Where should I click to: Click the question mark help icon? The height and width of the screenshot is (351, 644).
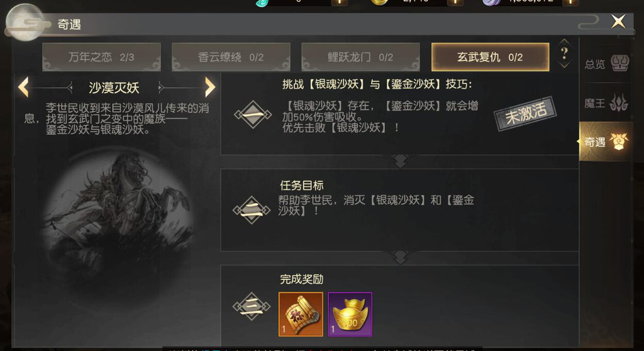(x=564, y=53)
